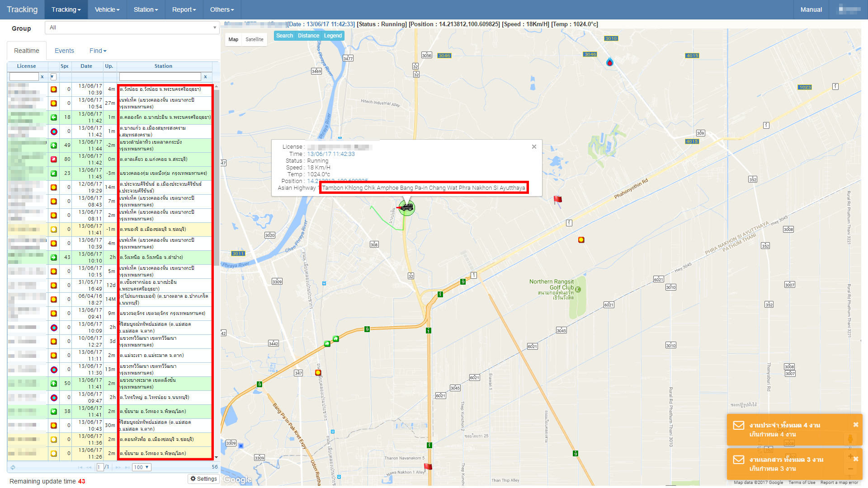This screenshot has width=868, height=488.
Task: Click the red flag marker near Phahonyothin Rd
Action: coord(558,200)
